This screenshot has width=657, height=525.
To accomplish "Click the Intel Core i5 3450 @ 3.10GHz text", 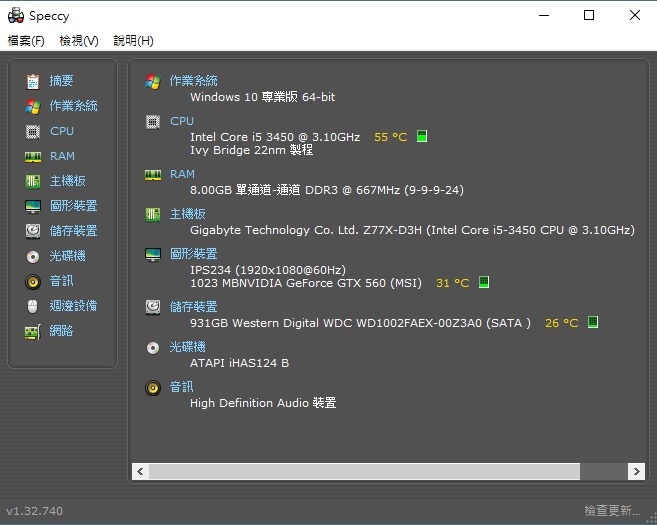I will 275,137.
